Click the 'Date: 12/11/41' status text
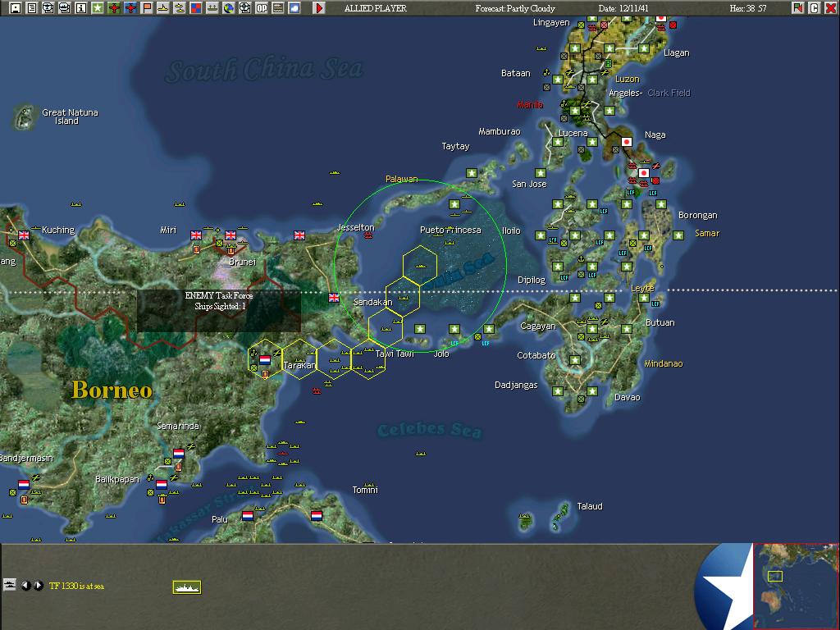840x630 pixels. click(x=623, y=8)
